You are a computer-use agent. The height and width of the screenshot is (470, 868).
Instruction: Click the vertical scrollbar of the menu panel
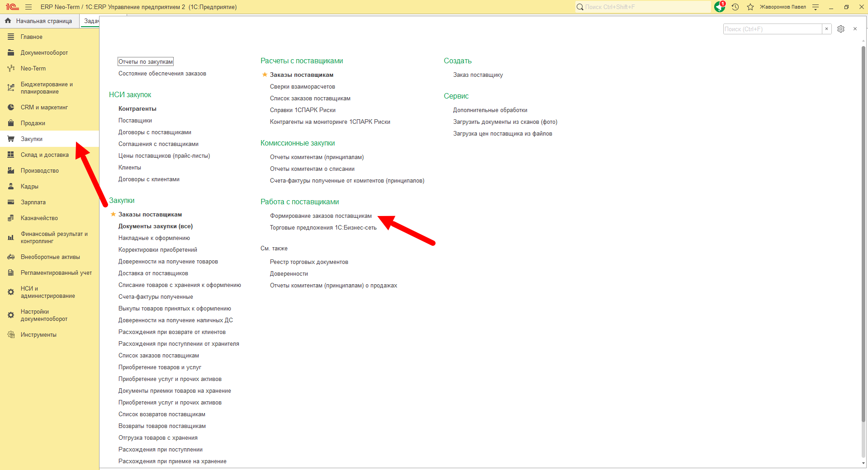coord(863,234)
